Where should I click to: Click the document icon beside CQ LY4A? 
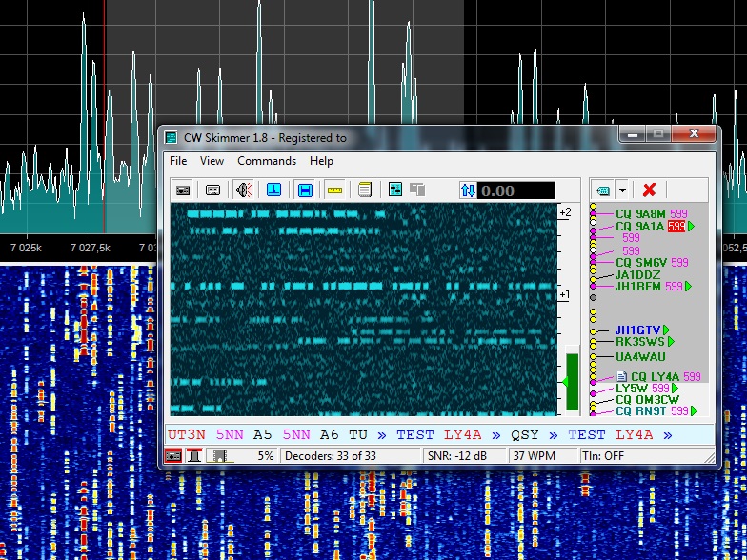(621, 377)
